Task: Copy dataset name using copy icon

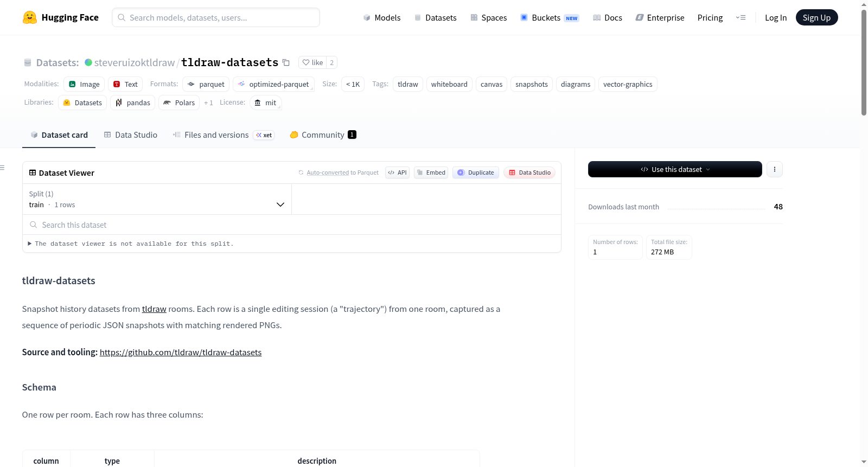Action: pos(286,62)
